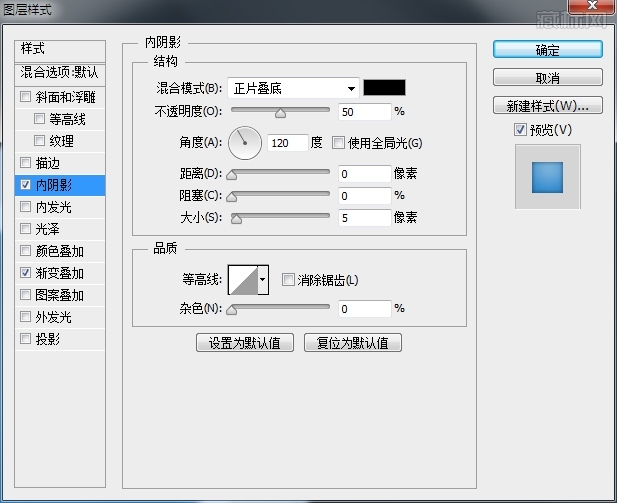Click the 不透明度 slider handle

click(281, 113)
